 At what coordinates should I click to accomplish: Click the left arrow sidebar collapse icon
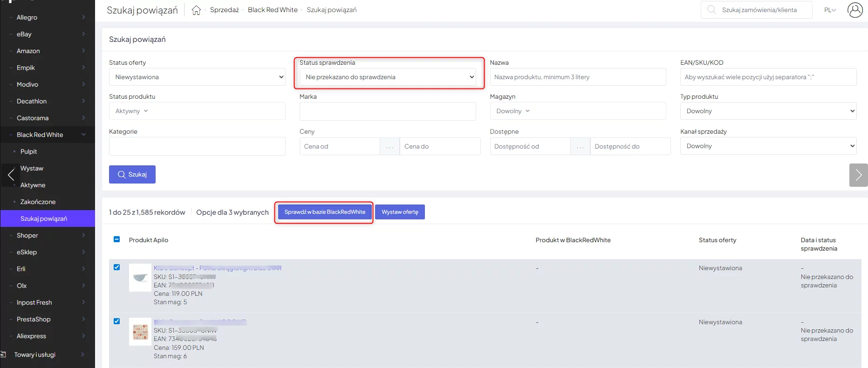coord(11,175)
